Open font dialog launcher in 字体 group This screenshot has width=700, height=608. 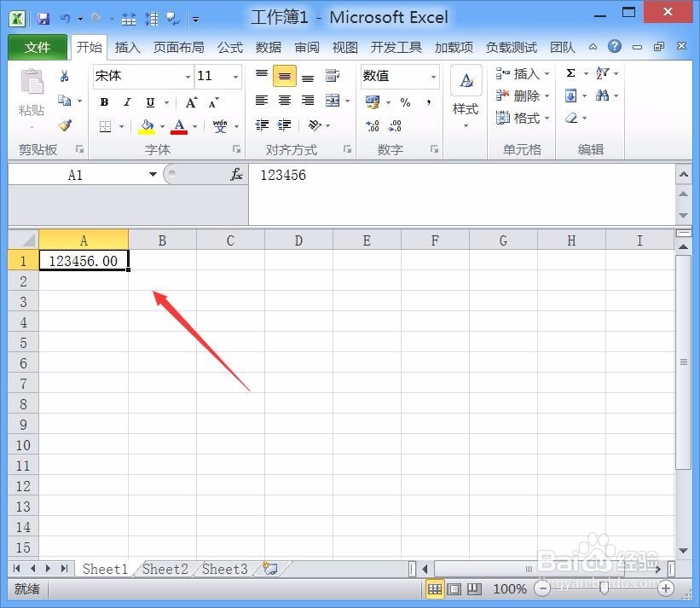237,149
